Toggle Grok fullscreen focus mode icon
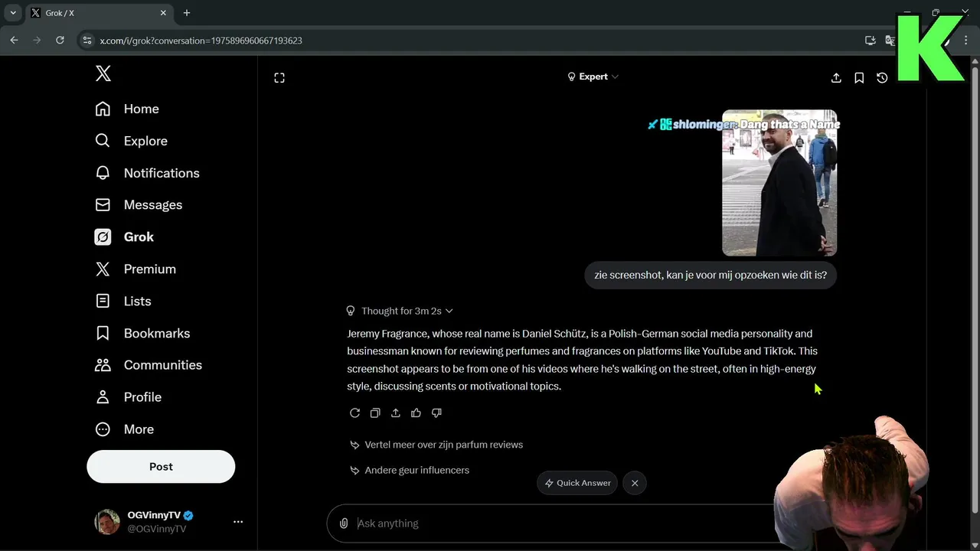The image size is (980, 551). [x=279, y=77]
